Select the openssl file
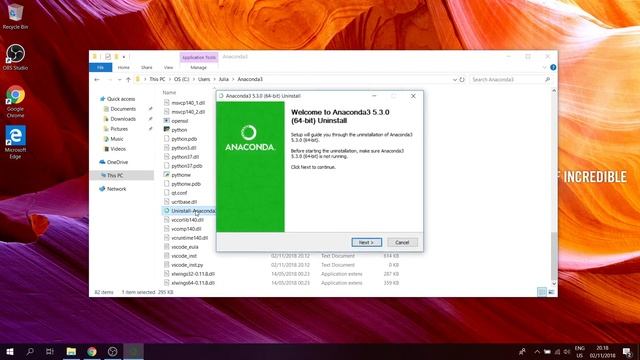 point(180,121)
